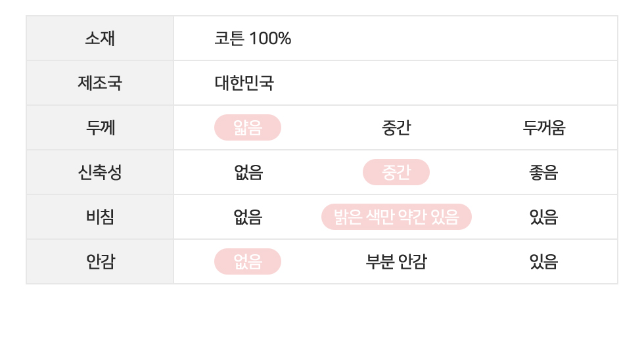
Task: Select the highlighted 얇음 thickness pill
Action: [x=248, y=127]
